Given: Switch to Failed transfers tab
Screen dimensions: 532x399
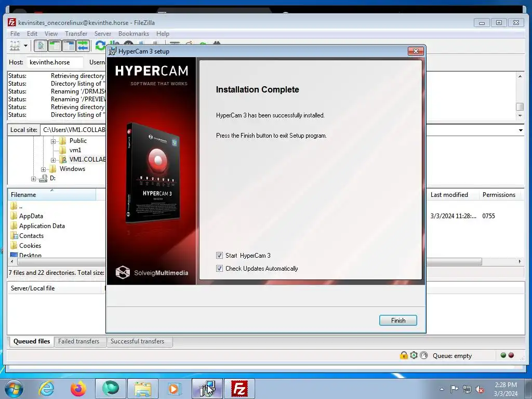Looking at the screenshot, I should [79, 341].
